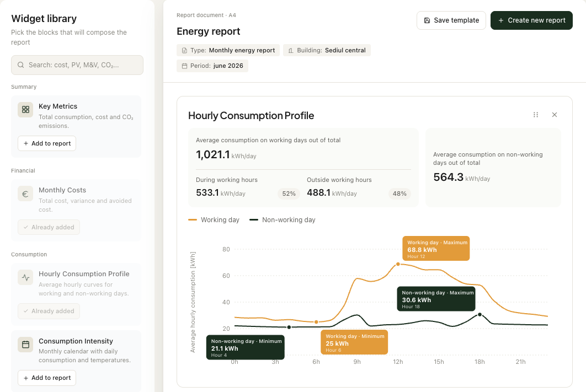
Task: Open the Building: Sediul central chip
Action: click(x=327, y=50)
